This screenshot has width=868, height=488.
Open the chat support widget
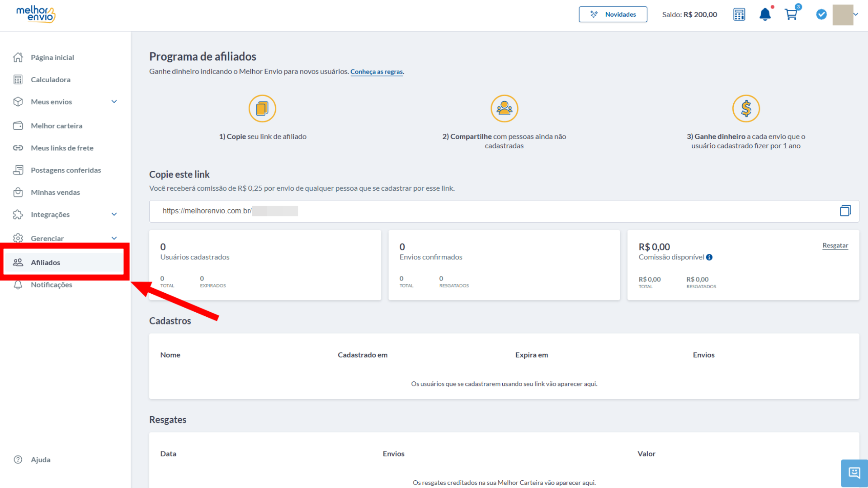(x=854, y=473)
